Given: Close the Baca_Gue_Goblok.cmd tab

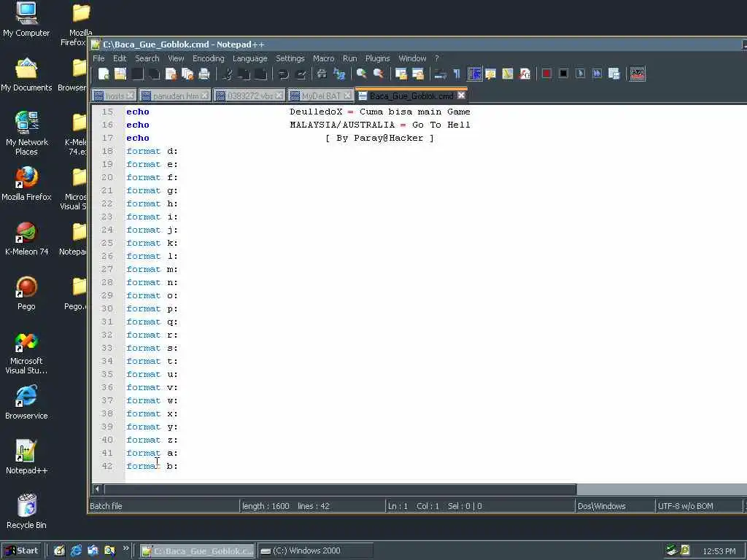Looking at the screenshot, I should (461, 96).
